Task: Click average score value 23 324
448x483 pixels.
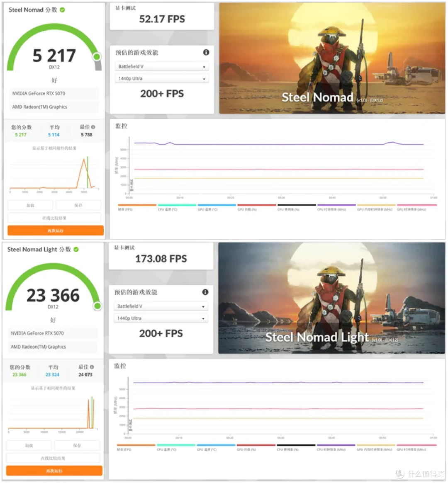Action: click(52, 374)
